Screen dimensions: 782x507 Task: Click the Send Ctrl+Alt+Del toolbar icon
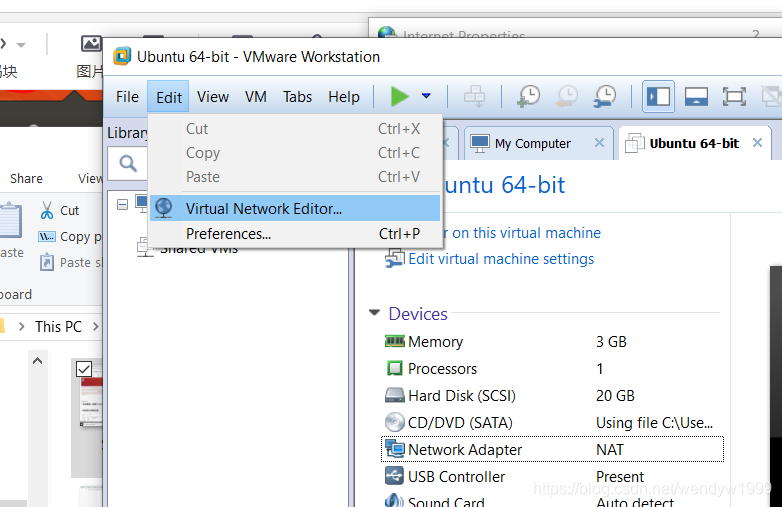click(474, 96)
